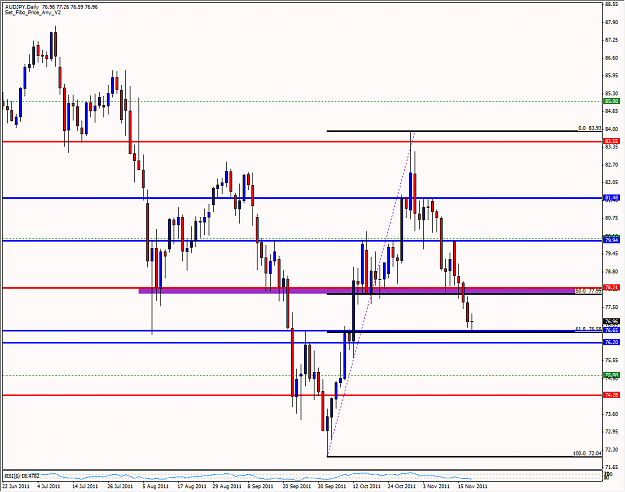The image size is (625, 492).
Task: Click the 30 Sep 2011 date label
Action: 332,486
